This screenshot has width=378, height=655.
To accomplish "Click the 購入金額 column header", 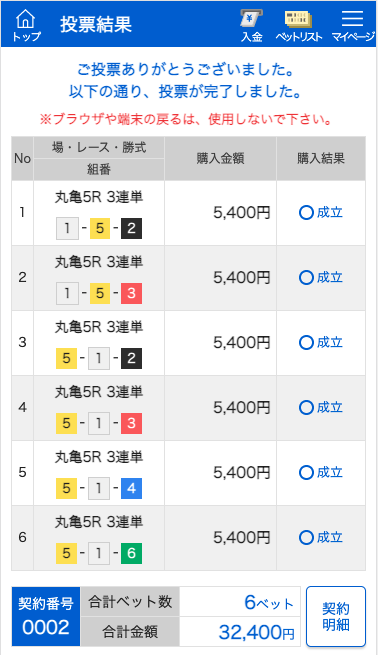I will 221,158.
